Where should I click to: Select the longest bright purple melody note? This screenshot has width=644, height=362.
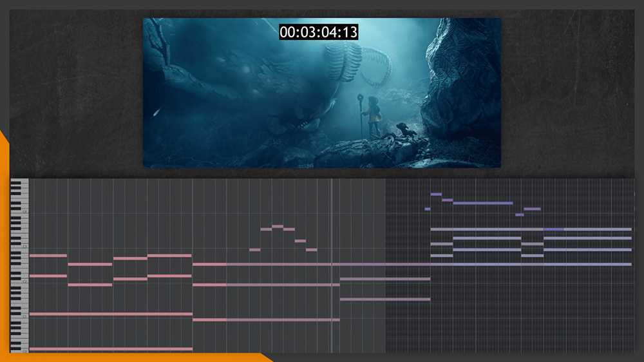point(483,203)
